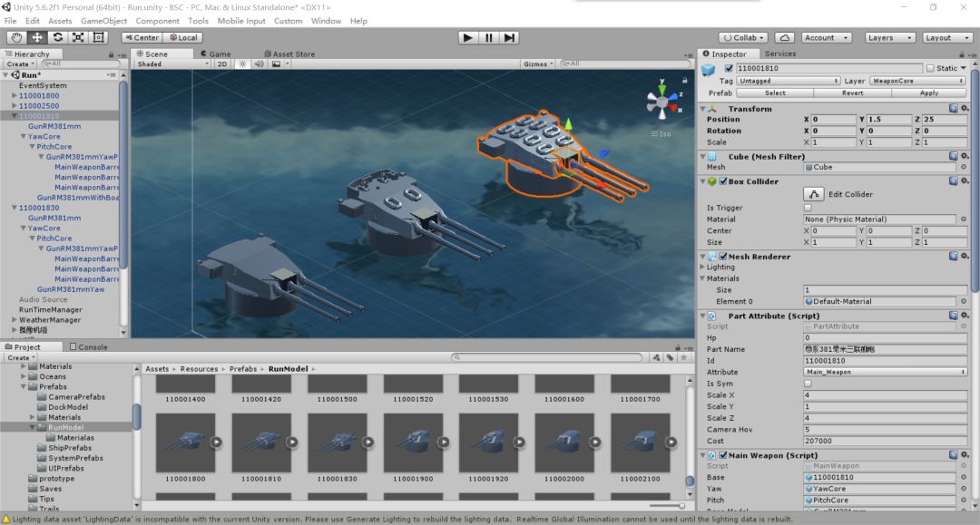The width and height of the screenshot is (980, 525).
Task: Enable the Static checkbox
Action: tap(929, 68)
